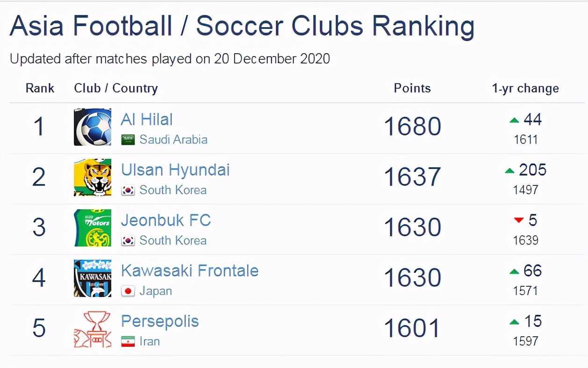Click the Japan country link
Screen dimensions: 588x368
(x=156, y=291)
